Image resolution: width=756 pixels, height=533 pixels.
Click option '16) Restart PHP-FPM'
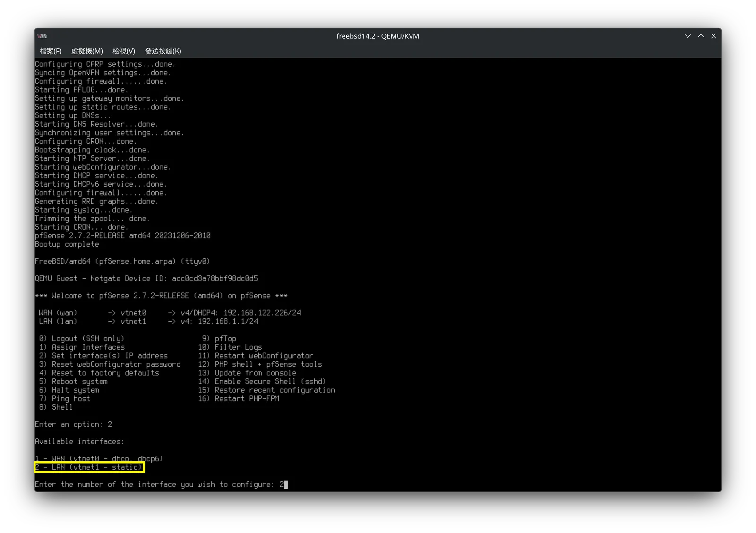[239, 398]
